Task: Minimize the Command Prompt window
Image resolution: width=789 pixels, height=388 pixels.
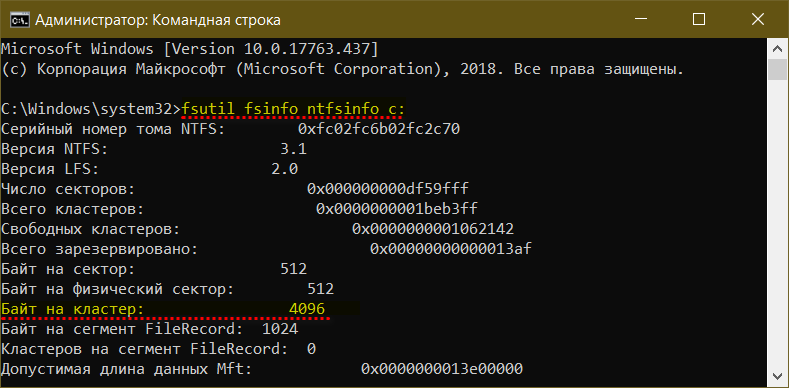Action: click(x=639, y=20)
